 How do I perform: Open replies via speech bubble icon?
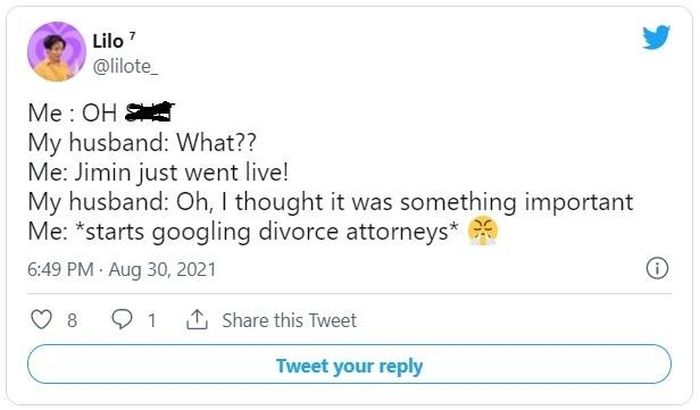click(x=121, y=320)
